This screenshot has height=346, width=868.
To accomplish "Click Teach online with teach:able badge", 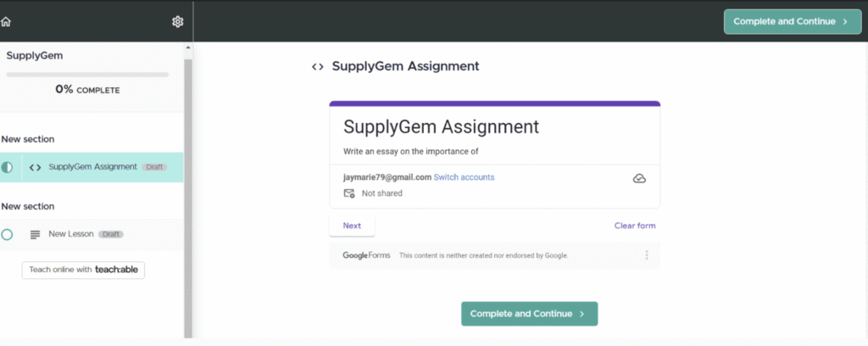I will coord(83,270).
